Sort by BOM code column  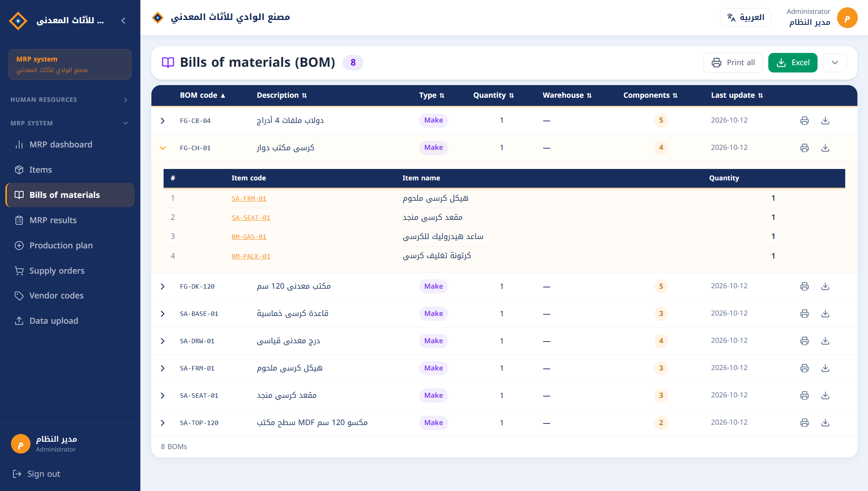pos(202,95)
